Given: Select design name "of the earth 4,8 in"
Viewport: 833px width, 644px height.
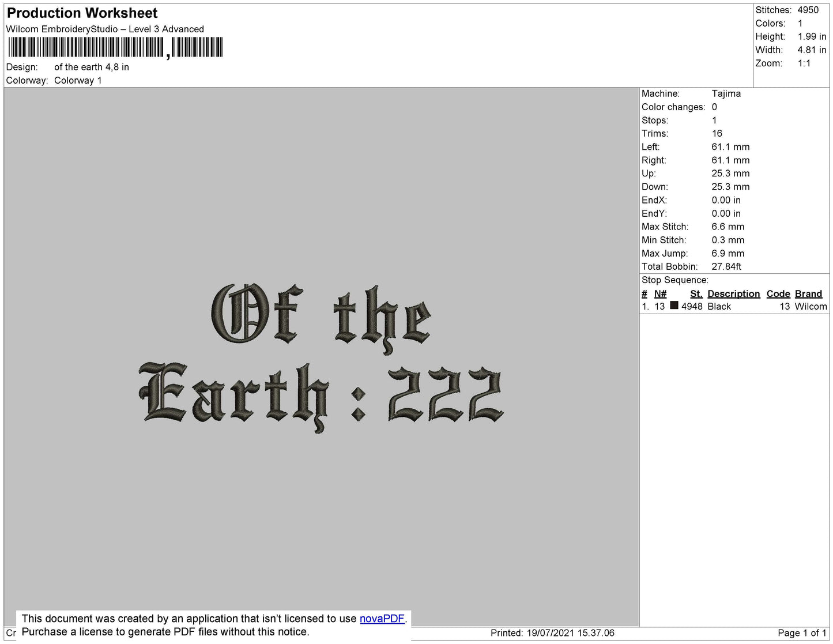Looking at the screenshot, I should [92, 67].
